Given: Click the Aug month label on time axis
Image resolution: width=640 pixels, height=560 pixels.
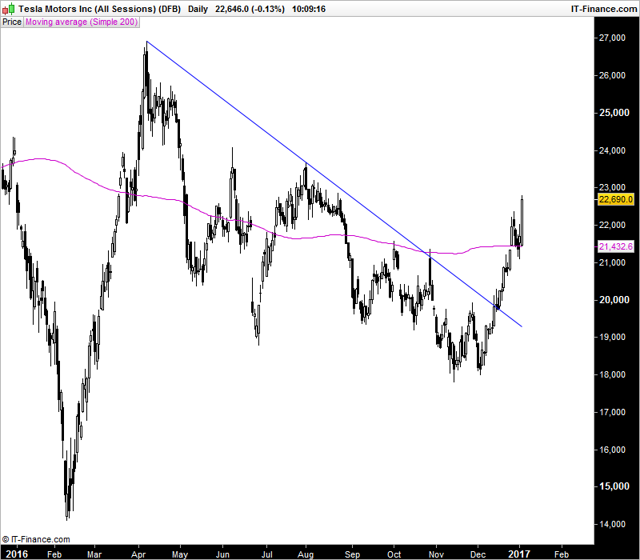Looking at the screenshot, I should [305, 554].
